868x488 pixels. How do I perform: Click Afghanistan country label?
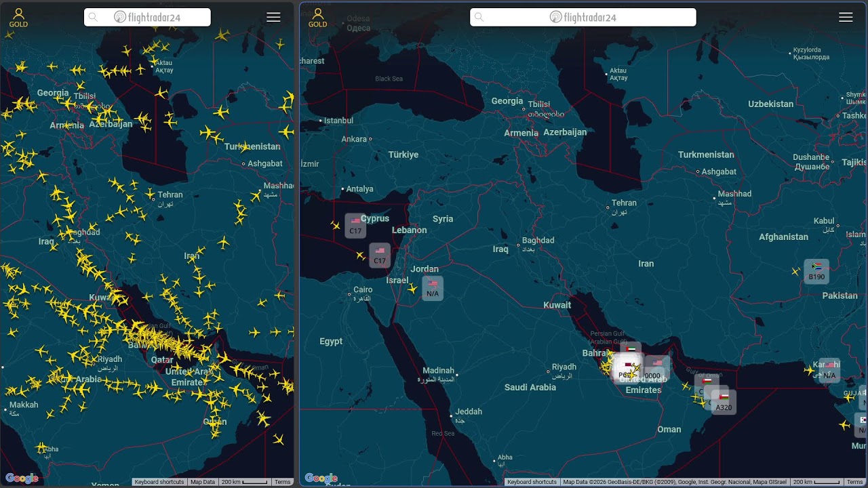[784, 237]
